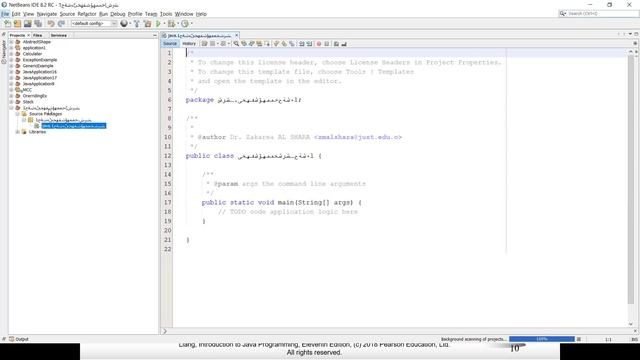Click the green Run Project icon
Screen dimensions: 640x360
pyautogui.click(x=158, y=24)
